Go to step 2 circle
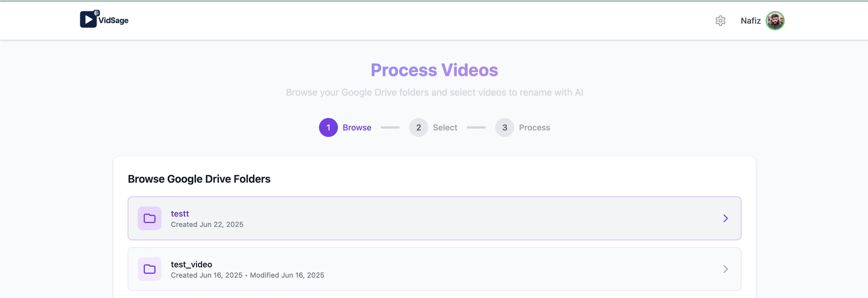This screenshot has height=298, width=868. click(x=418, y=127)
